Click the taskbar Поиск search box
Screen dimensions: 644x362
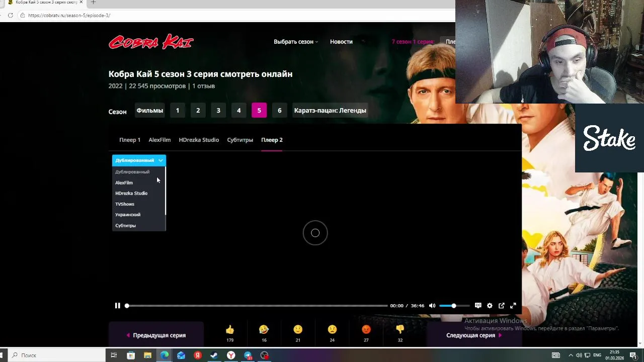pos(56,355)
